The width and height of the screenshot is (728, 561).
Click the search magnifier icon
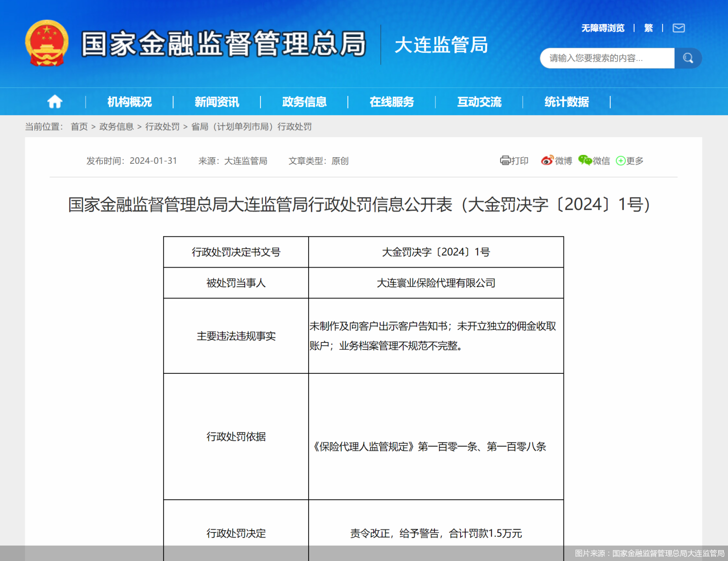(x=688, y=58)
